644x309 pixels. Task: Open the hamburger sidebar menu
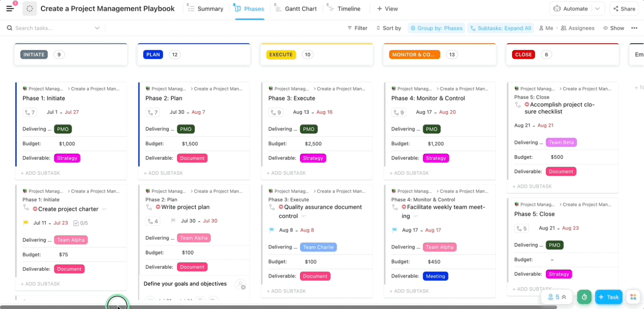click(x=10, y=8)
